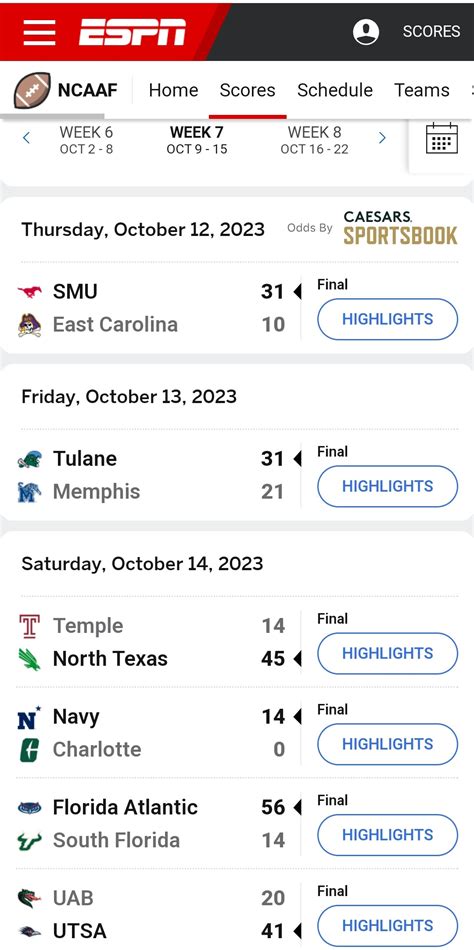Select Week 8 Oct 16-22
Screen dimensions: 474x950
tap(314, 140)
